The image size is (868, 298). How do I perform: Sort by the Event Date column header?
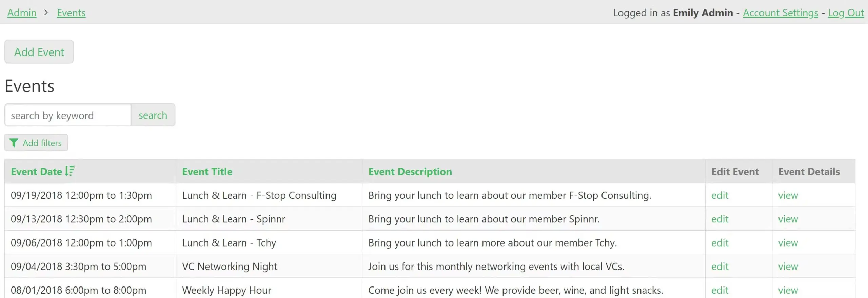coord(36,172)
